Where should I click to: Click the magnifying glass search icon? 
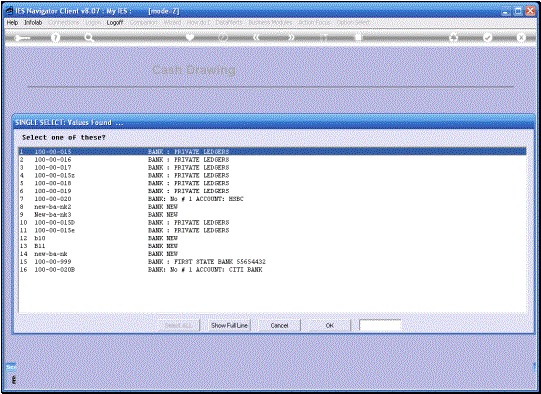89,38
